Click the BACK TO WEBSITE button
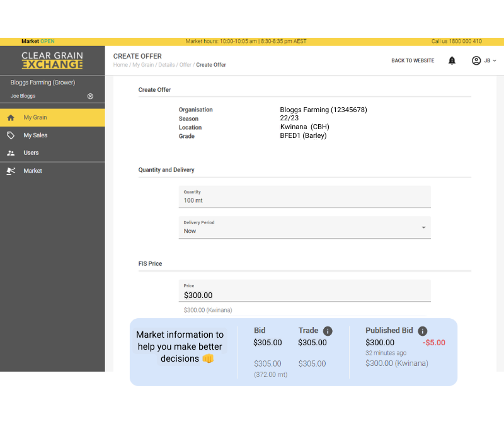 pyautogui.click(x=413, y=60)
